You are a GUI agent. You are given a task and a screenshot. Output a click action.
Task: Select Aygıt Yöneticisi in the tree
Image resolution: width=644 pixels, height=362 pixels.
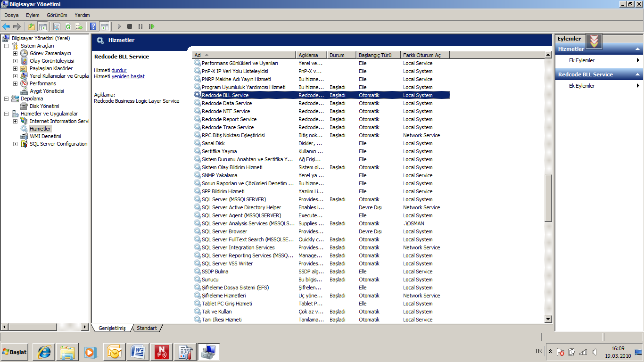47,91
